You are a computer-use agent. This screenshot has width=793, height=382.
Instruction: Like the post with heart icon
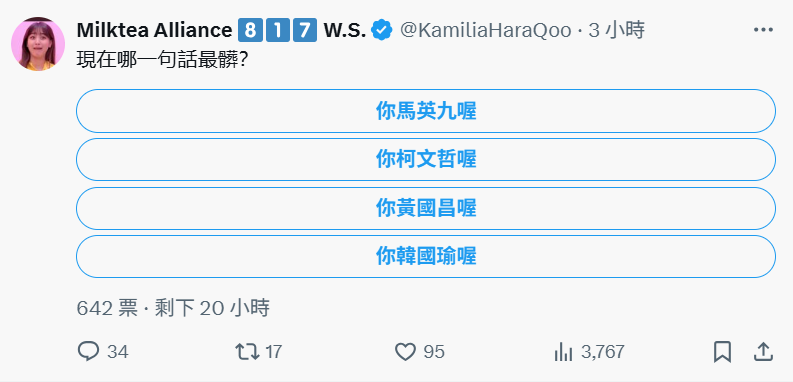coord(405,352)
